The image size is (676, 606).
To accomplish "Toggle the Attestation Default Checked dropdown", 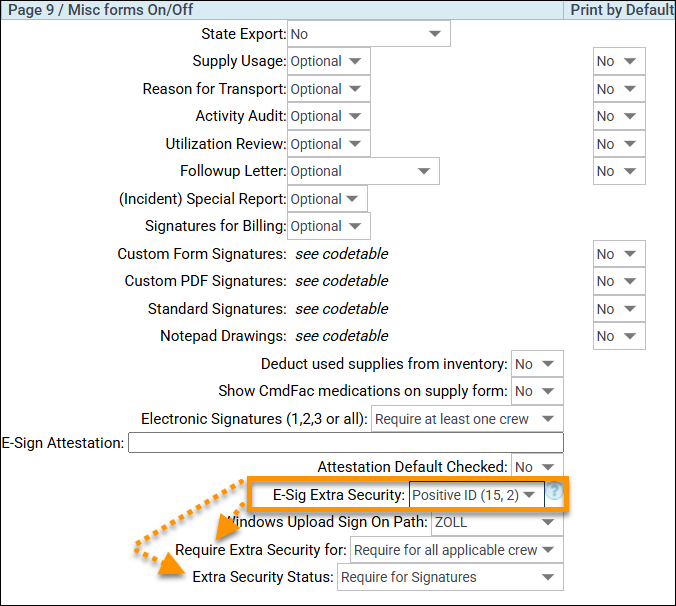I will point(537,466).
